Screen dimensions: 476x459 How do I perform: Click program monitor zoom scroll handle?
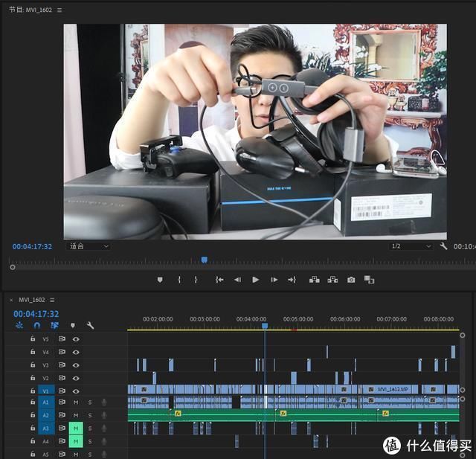coord(13,268)
